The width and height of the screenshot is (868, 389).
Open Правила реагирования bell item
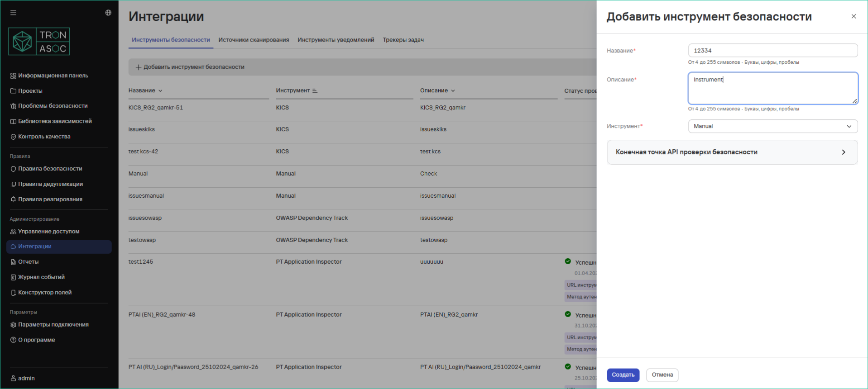(50, 199)
